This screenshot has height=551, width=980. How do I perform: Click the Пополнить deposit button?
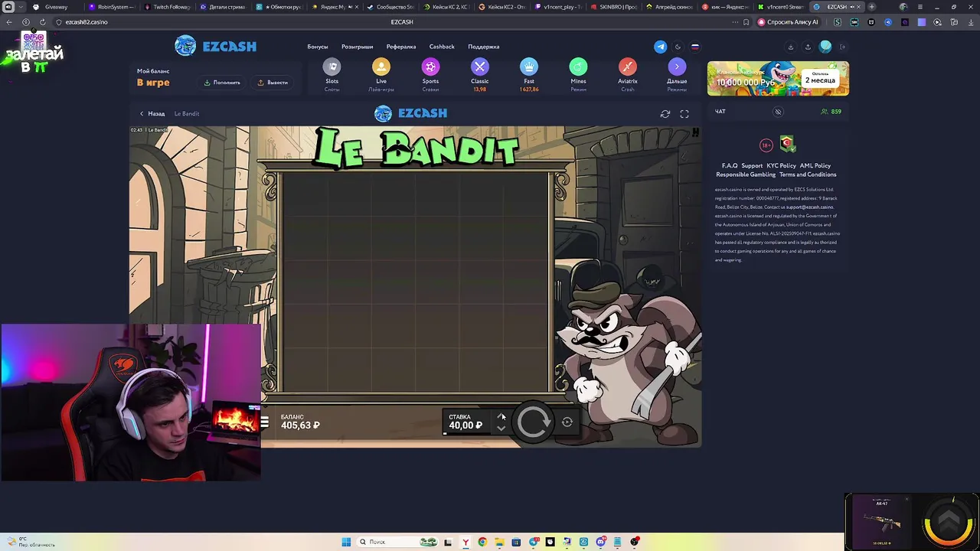(222, 83)
